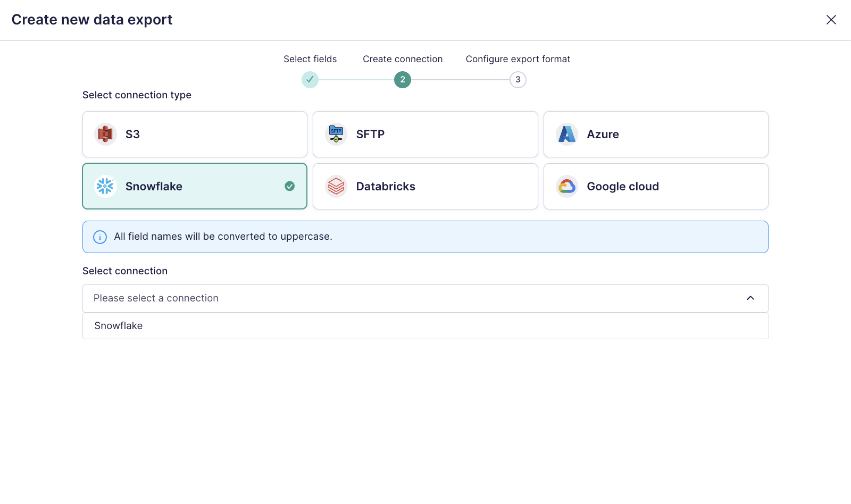Pick the Google cloud connection type card
Screen dimensions: 851x504
[656, 186]
